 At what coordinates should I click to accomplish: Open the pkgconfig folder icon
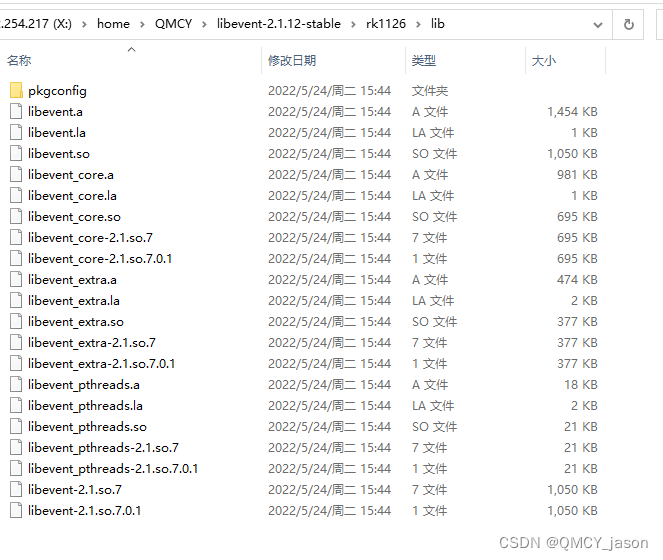point(16,91)
